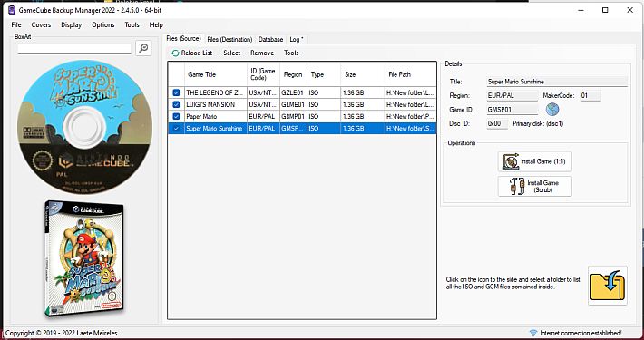Open the File menu
The width and height of the screenshot is (644, 340).
[16, 24]
